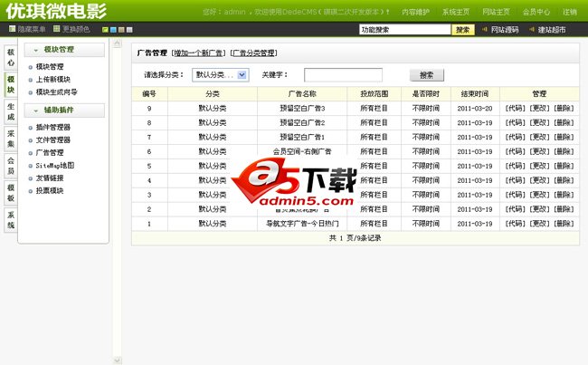Click [代码] for 预留空白广告3
Image resolution: width=588 pixels, height=365 pixels.
[x=515, y=108]
